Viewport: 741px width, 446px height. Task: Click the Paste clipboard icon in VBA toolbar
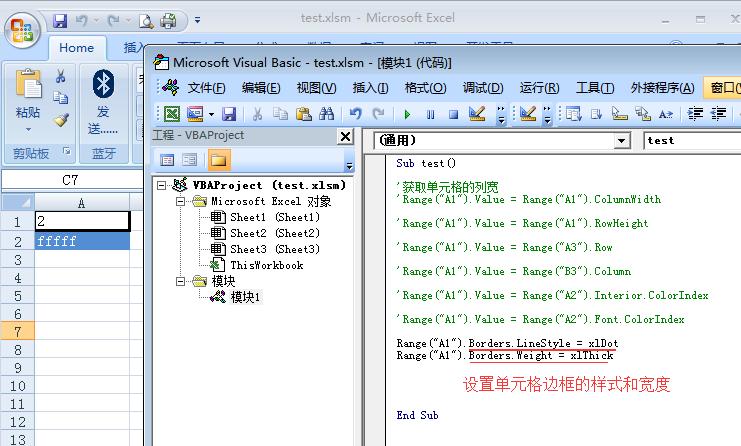(x=303, y=114)
